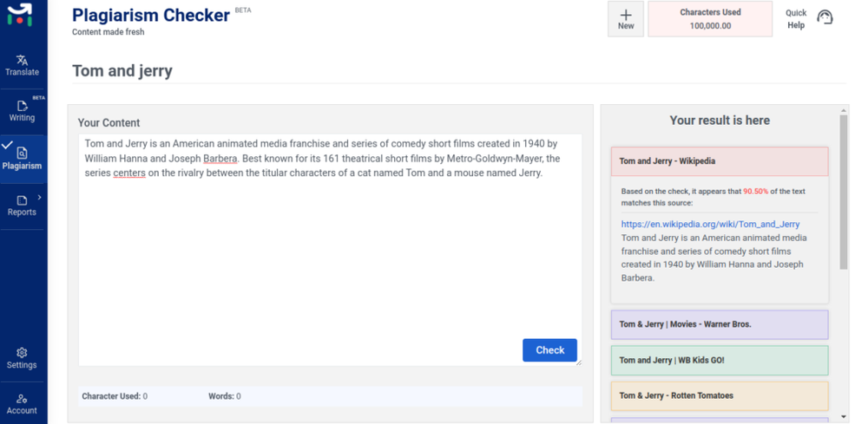The height and width of the screenshot is (424, 868).
Task: Click the 90.50% match percentage
Action: tap(756, 192)
